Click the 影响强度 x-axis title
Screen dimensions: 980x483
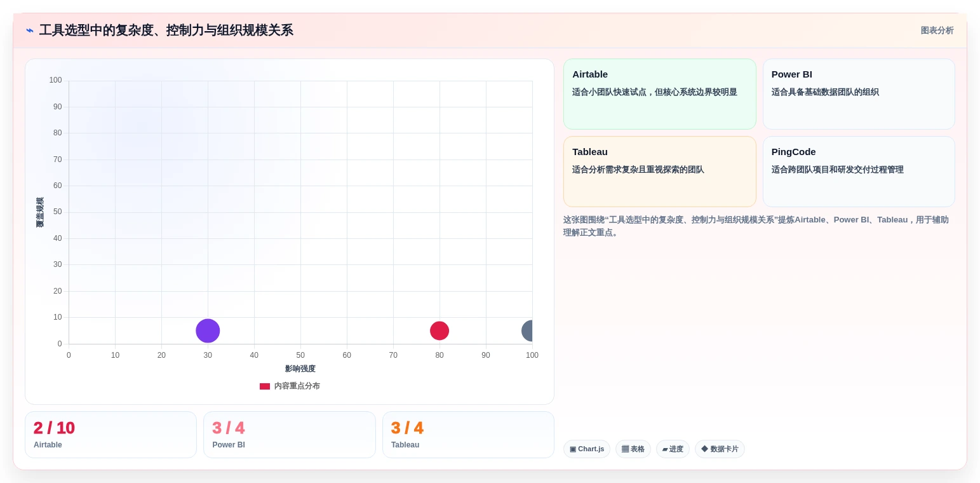[x=300, y=369]
